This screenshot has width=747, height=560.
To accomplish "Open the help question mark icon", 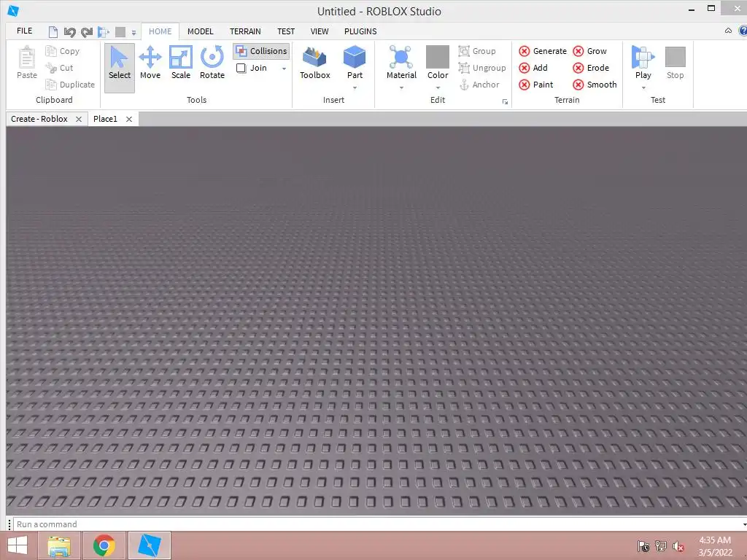I will pos(743,31).
